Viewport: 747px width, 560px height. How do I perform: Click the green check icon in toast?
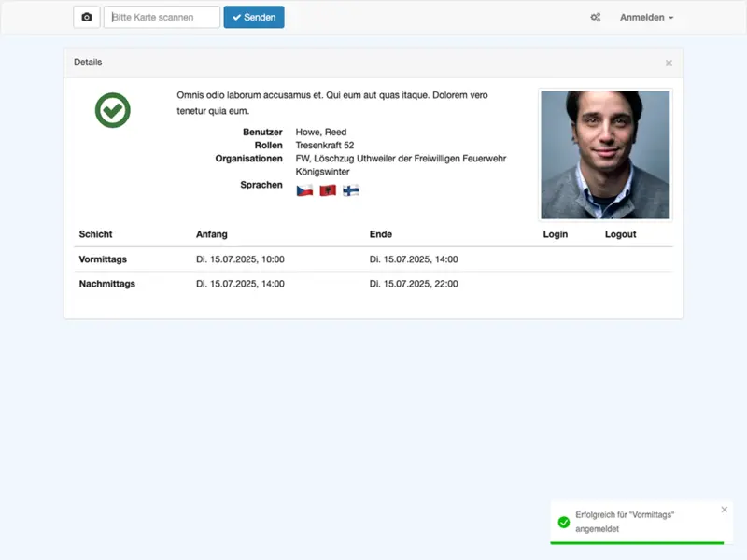(x=564, y=523)
